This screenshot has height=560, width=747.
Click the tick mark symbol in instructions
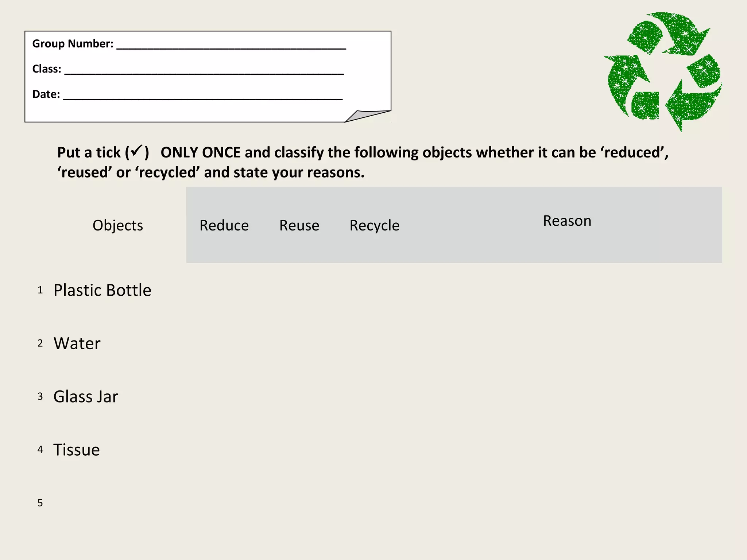(137, 150)
